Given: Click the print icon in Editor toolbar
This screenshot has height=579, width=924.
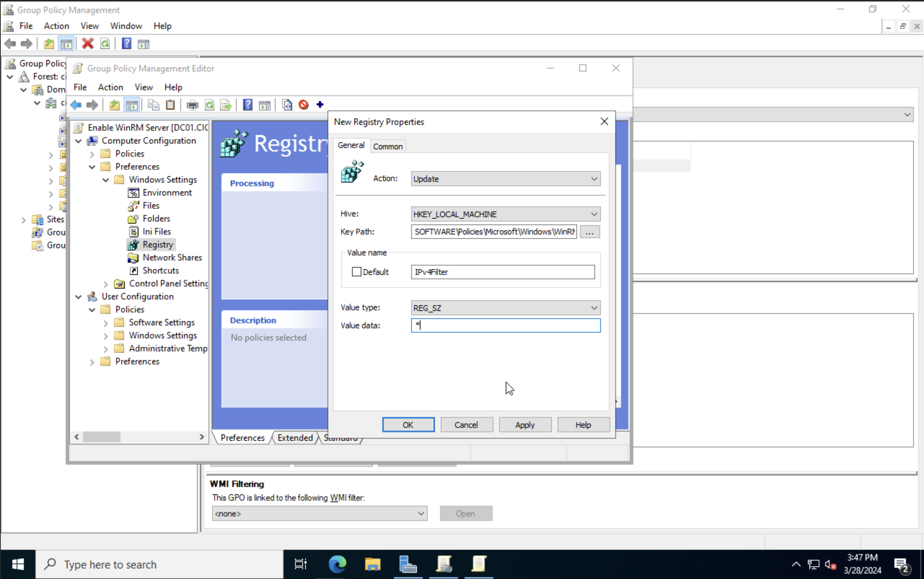Looking at the screenshot, I should pos(192,105).
